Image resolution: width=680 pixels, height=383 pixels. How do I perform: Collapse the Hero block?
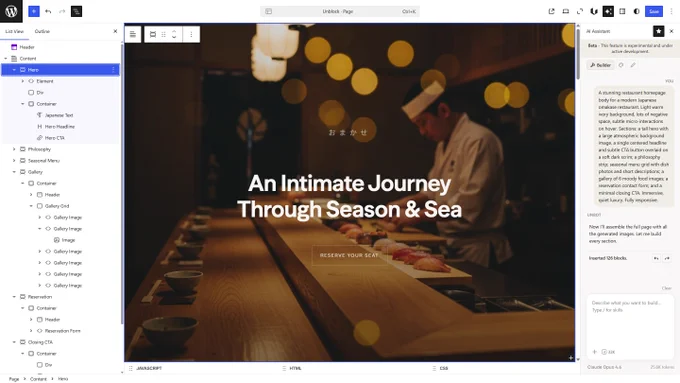(14, 69)
